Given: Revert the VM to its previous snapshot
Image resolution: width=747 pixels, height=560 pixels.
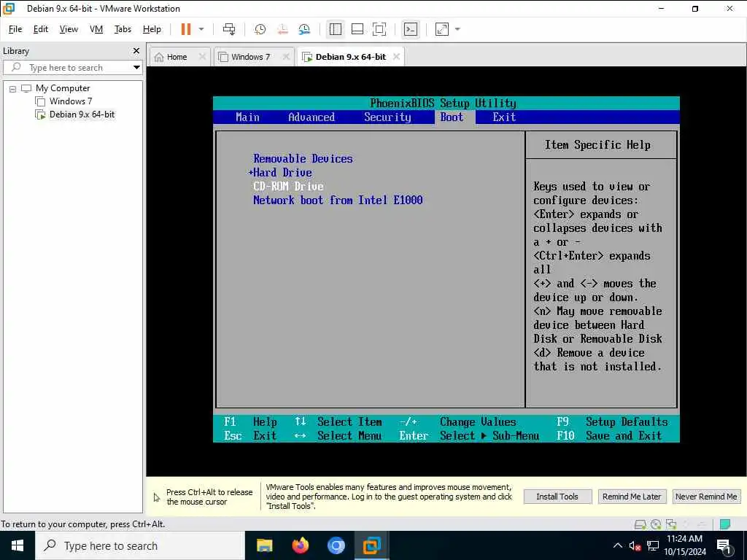Looking at the screenshot, I should [x=282, y=29].
